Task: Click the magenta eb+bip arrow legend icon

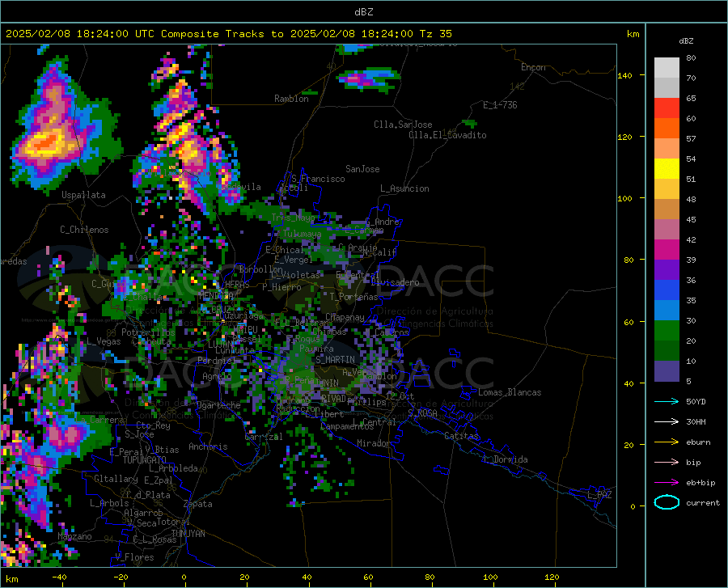Action: (667, 483)
